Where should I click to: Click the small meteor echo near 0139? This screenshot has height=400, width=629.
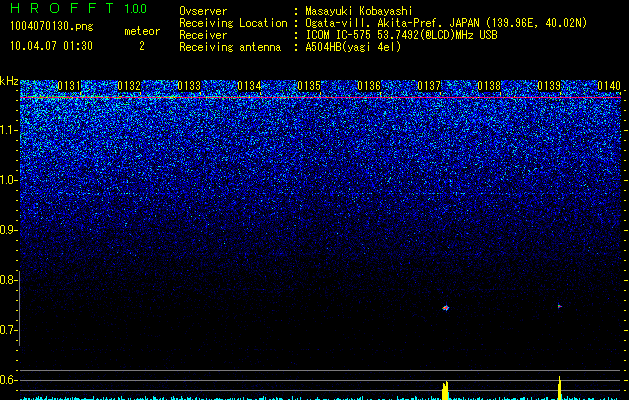[559, 307]
